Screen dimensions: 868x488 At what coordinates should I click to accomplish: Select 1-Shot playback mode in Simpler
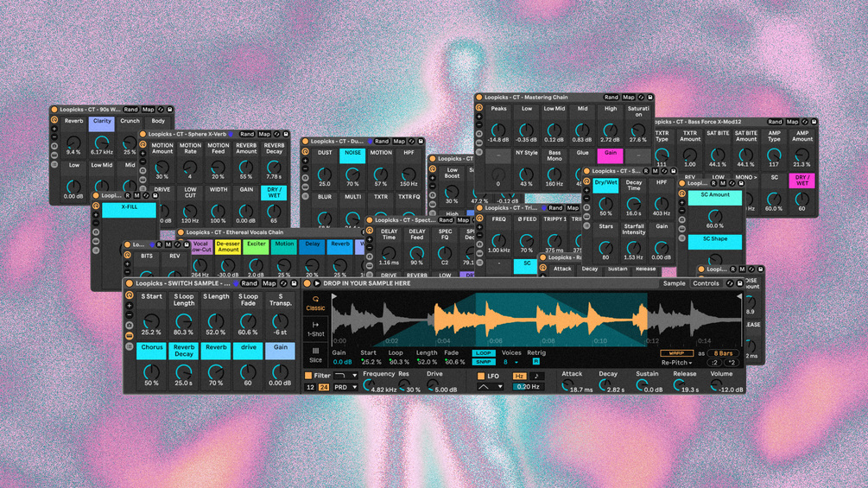pos(315,330)
